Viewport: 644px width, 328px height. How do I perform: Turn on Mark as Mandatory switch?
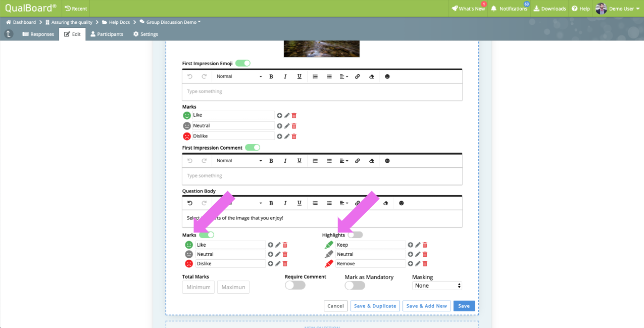tap(355, 285)
